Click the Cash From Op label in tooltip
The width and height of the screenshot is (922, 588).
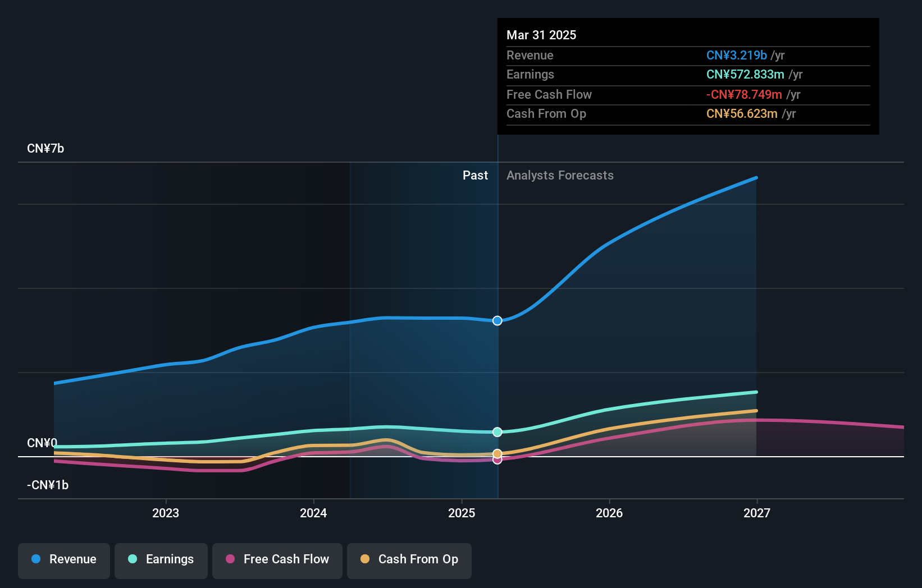546,114
